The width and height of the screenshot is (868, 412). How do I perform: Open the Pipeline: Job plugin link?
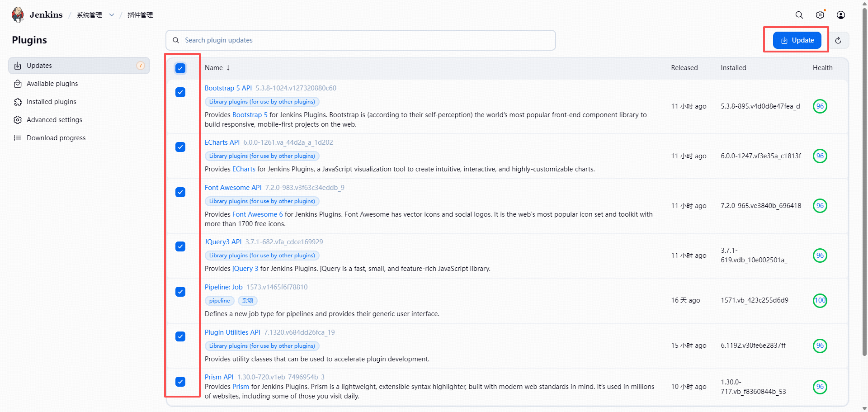coord(224,287)
